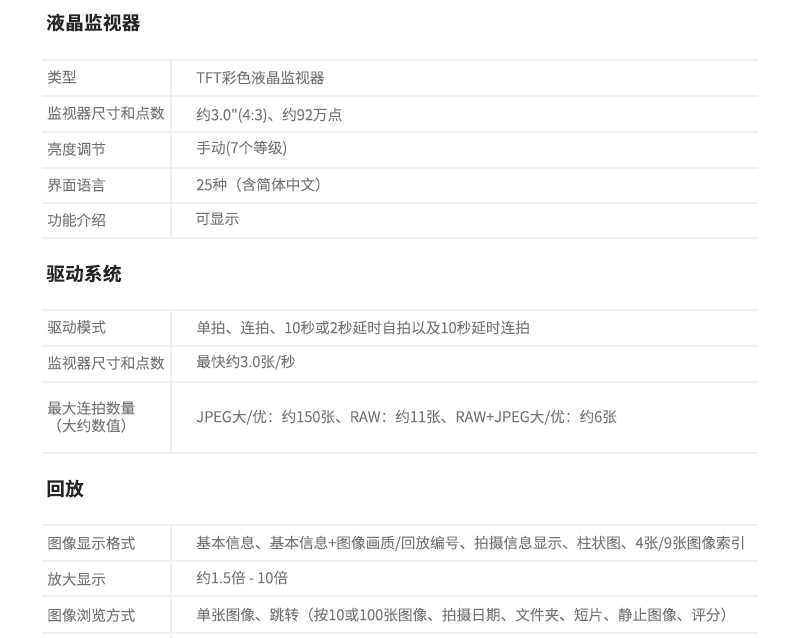Click the 回放 section heading
Image resolution: width=800 pixels, height=638 pixels.
(x=65, y=489)
